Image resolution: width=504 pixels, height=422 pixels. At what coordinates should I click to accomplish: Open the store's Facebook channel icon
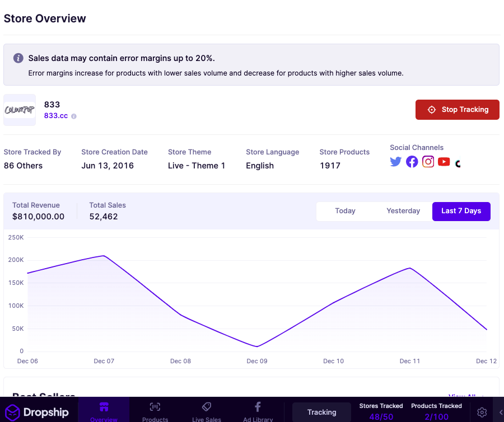[x=412, y=162]
